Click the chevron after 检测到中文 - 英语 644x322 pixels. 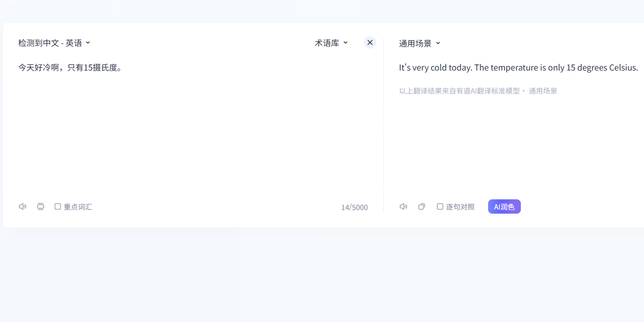[88, 43]
